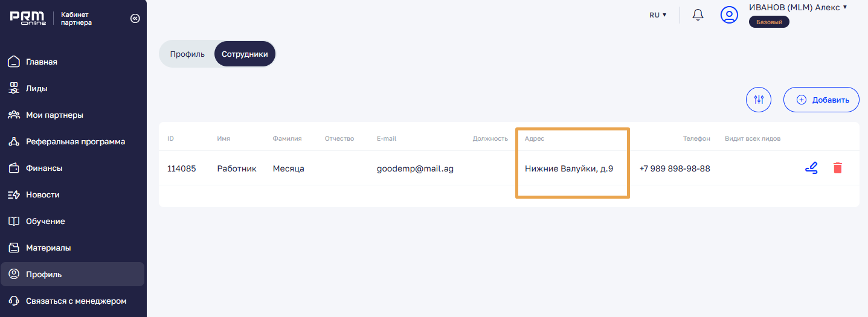868x317 pixels.
Task: Open notifications bell icon
Action: point(698,15)
